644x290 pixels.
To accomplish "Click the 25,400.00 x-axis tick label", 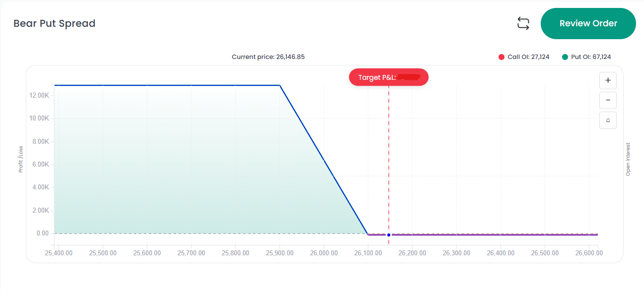I will 59,253.
